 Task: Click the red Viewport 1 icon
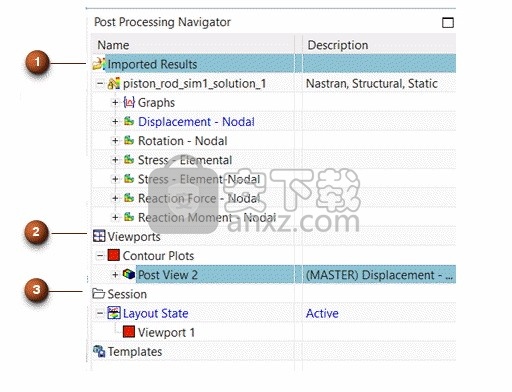[x=129, y=332]
